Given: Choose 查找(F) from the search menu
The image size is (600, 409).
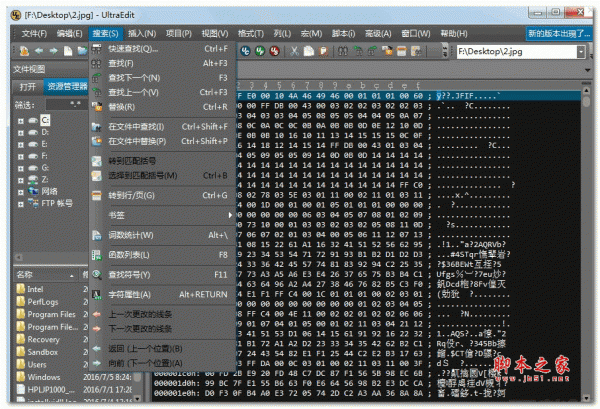Looking at the screenshot, I should 163,63.
